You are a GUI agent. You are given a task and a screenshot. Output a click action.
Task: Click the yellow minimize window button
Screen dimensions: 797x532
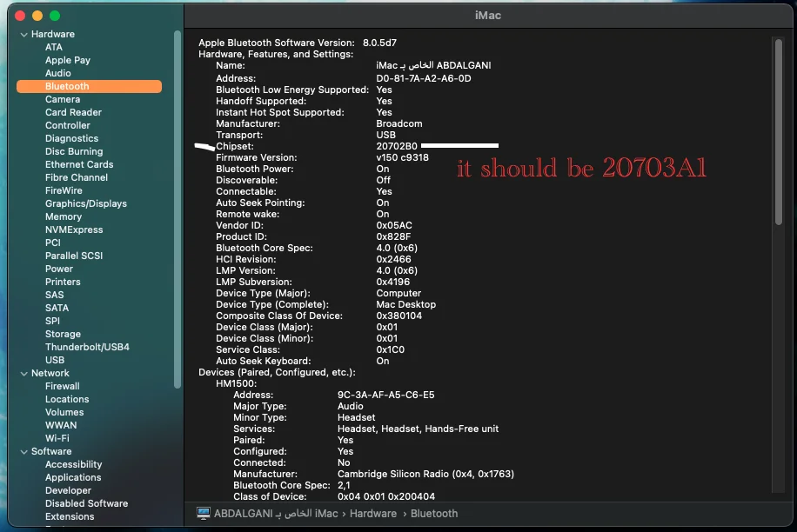[x=37, y=16]
